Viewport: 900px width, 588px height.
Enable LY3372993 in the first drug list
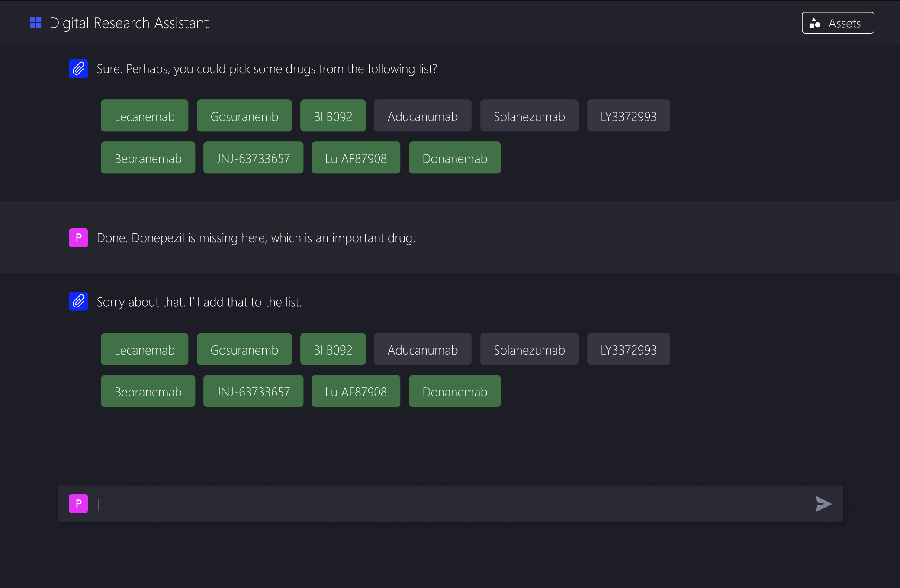628,115
